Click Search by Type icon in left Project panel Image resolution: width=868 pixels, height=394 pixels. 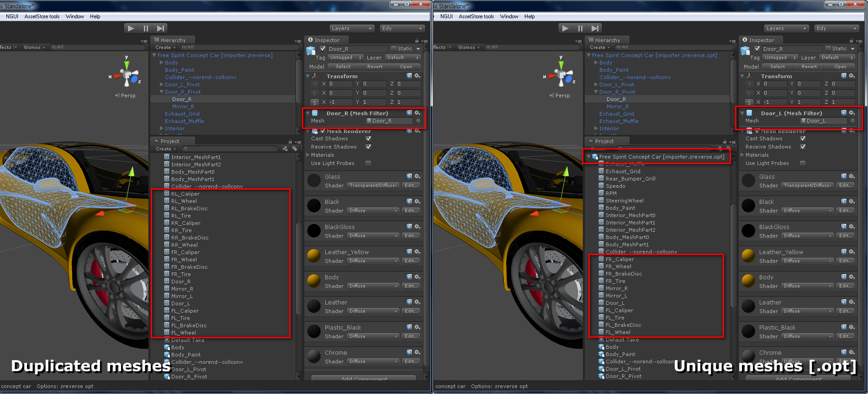tap(286, 149)
